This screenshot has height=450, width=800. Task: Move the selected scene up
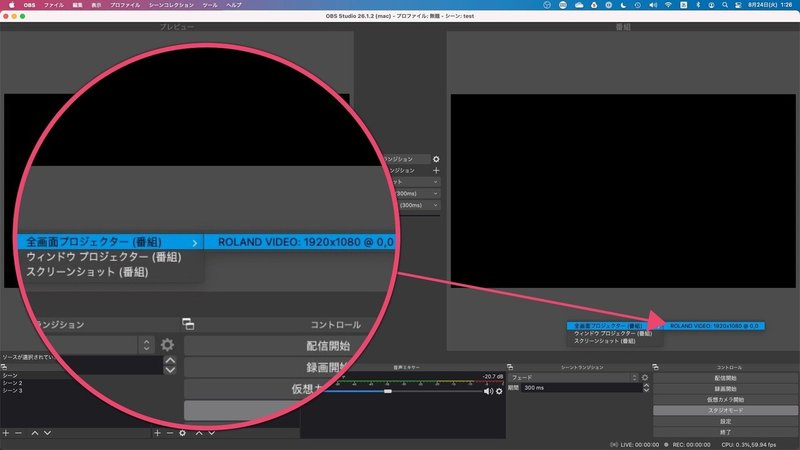click(35, 433)
